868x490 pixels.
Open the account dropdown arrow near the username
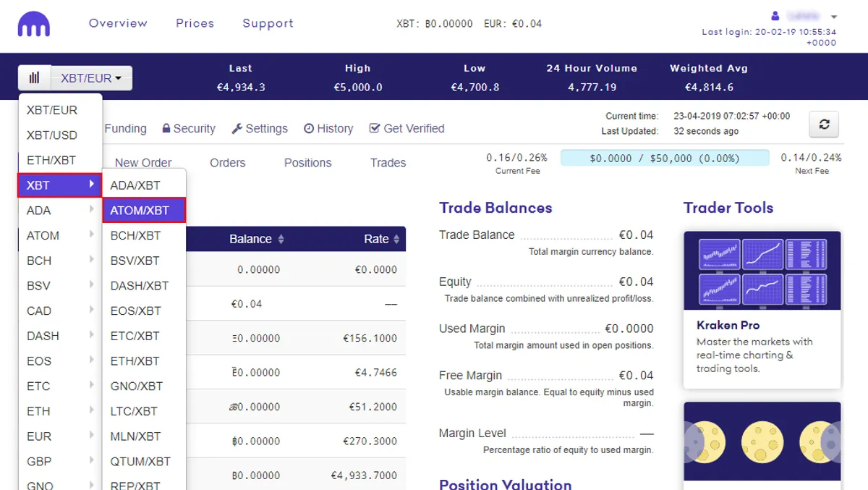834,17
